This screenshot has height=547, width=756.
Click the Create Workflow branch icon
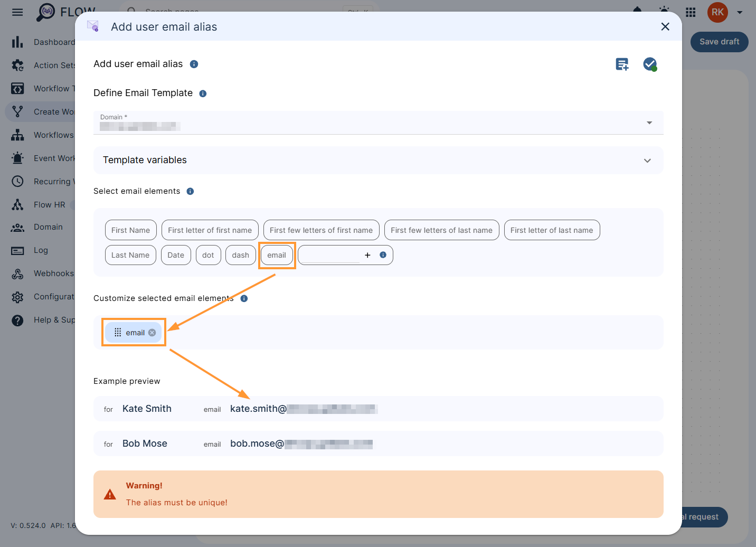click(x=17, y=112)
